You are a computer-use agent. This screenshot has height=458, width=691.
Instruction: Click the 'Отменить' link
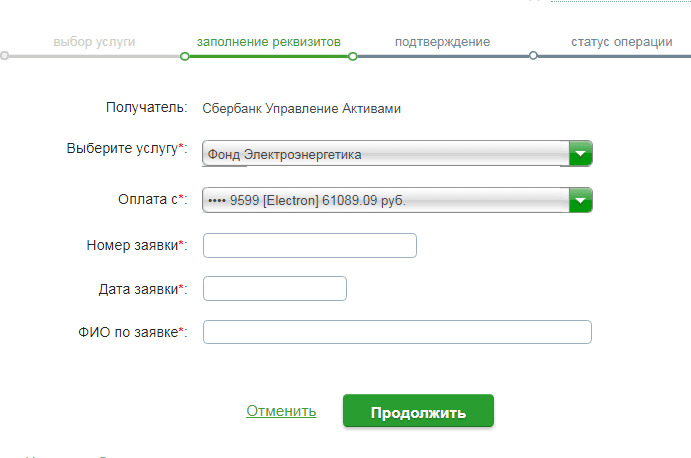coord(281,411)
